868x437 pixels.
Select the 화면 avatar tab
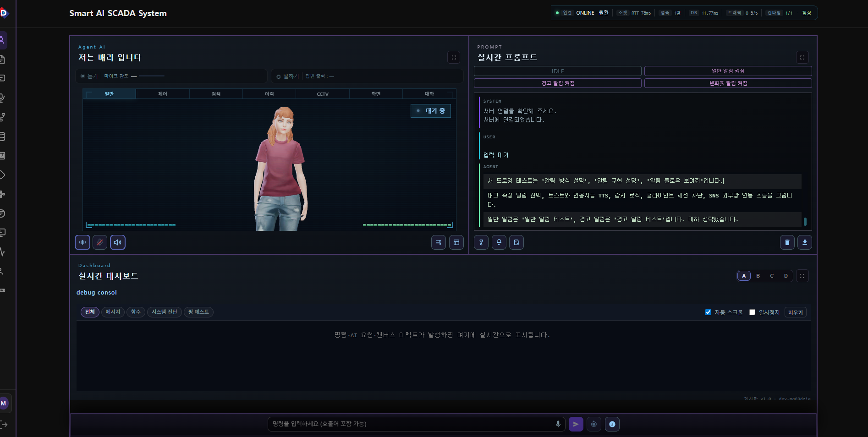(376, 94)
